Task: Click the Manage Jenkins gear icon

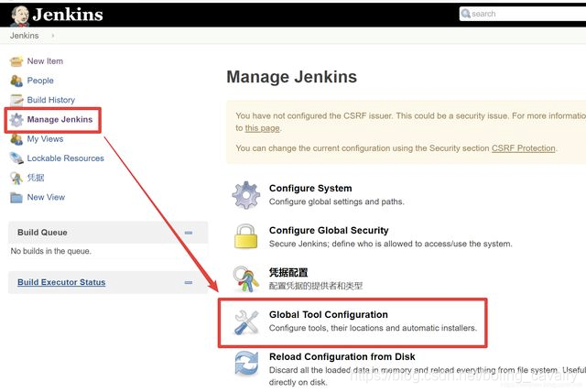Action: click(16, 120)
